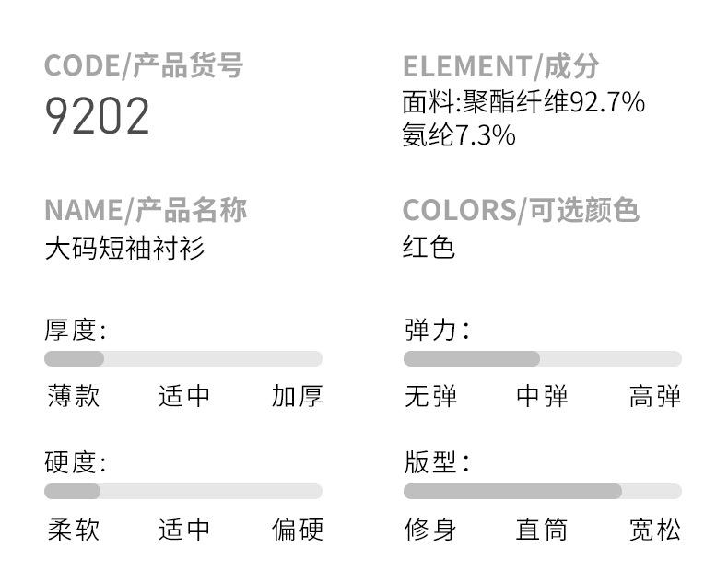Click the product code 9202
Image resolution: width=728 pixels, height=582 pixels.
[97, 117]
